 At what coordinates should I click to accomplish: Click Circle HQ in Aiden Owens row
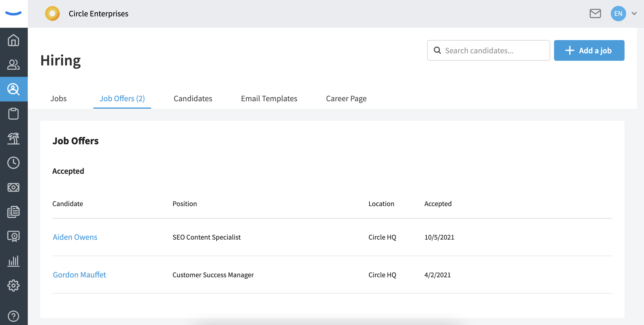click(382, 237)
